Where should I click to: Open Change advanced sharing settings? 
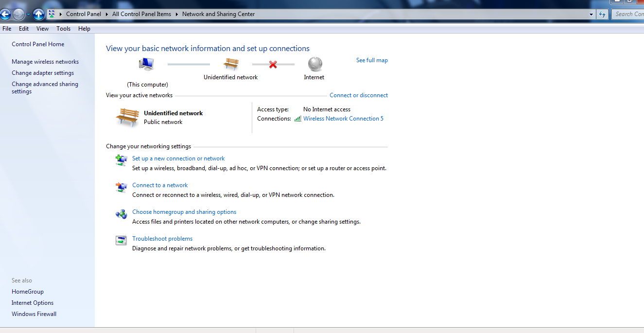point(45,88)
